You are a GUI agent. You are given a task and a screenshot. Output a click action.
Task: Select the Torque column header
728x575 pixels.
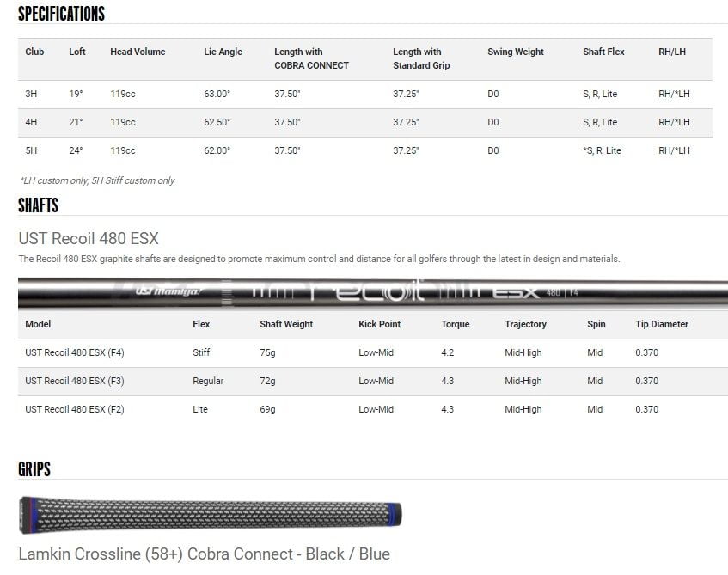coord(455,324)
